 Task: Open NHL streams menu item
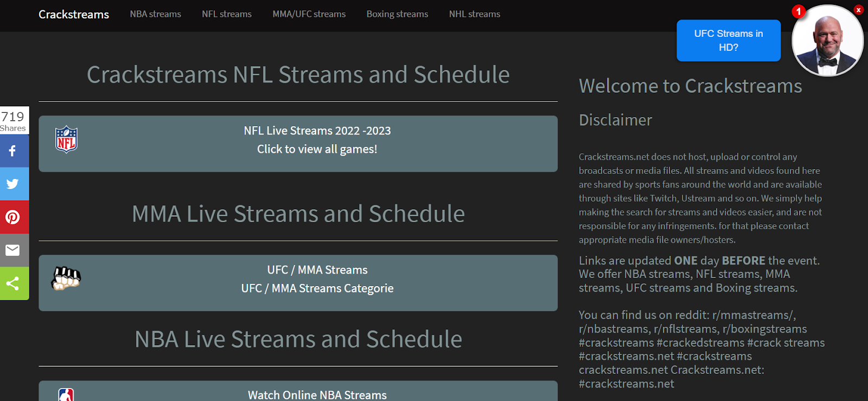pos(475,14)
